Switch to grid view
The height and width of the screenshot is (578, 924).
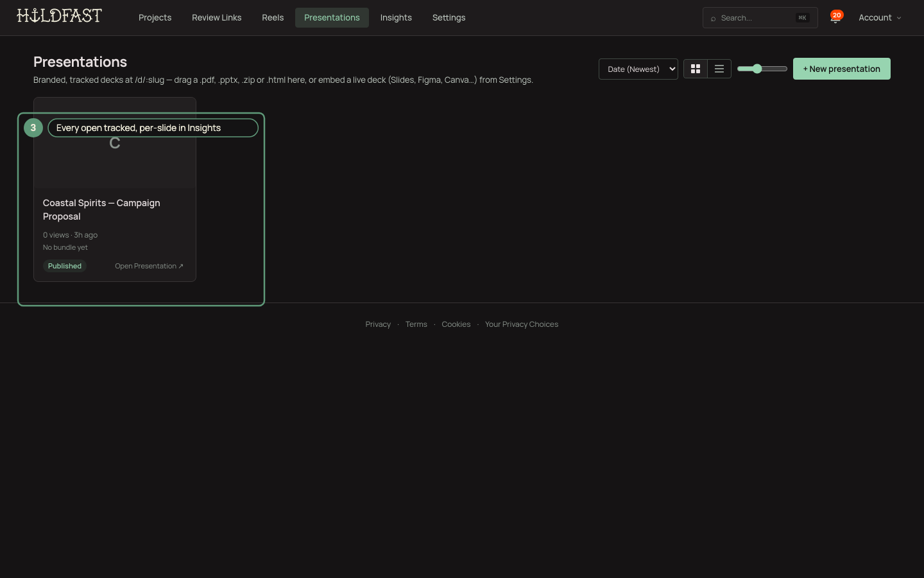click(696, 69)
